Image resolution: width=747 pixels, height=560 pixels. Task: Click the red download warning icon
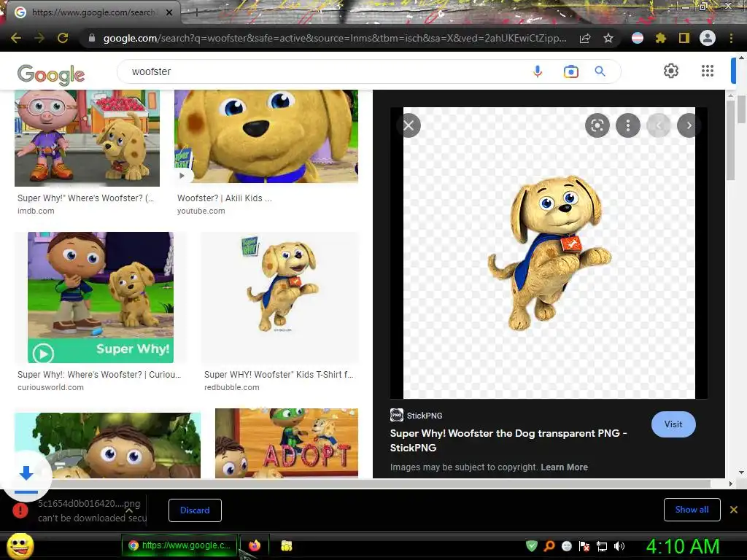(x=20, y=510)
